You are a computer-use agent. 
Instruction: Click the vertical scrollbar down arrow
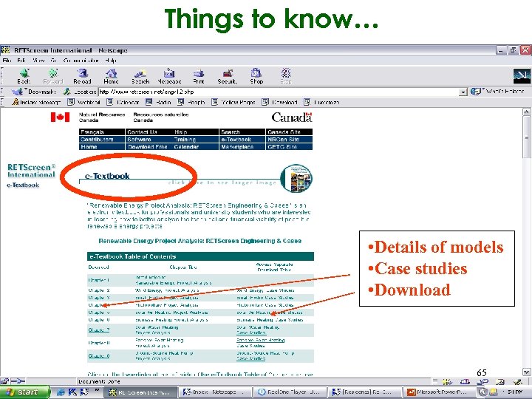(527, 372)
